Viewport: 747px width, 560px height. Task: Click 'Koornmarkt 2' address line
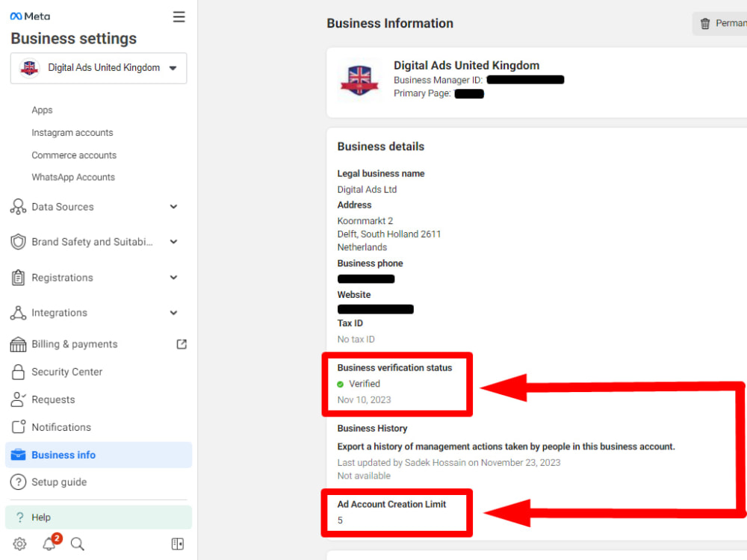coord(365,221)
